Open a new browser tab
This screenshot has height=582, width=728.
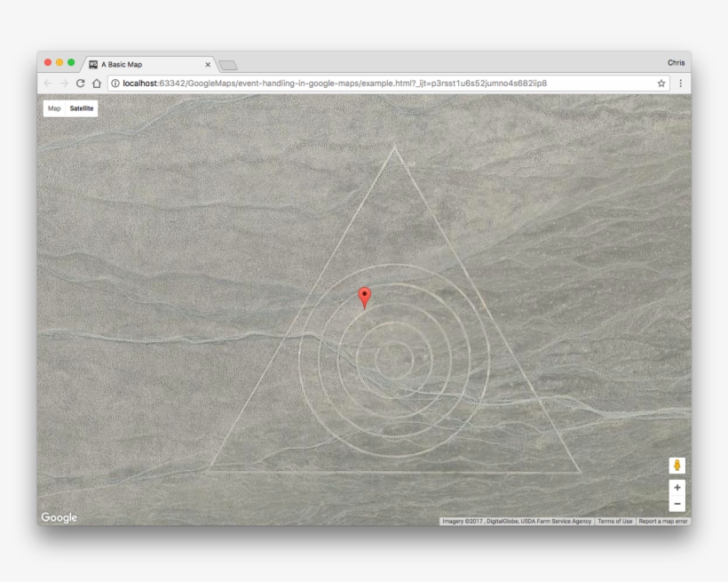(227, 65)
